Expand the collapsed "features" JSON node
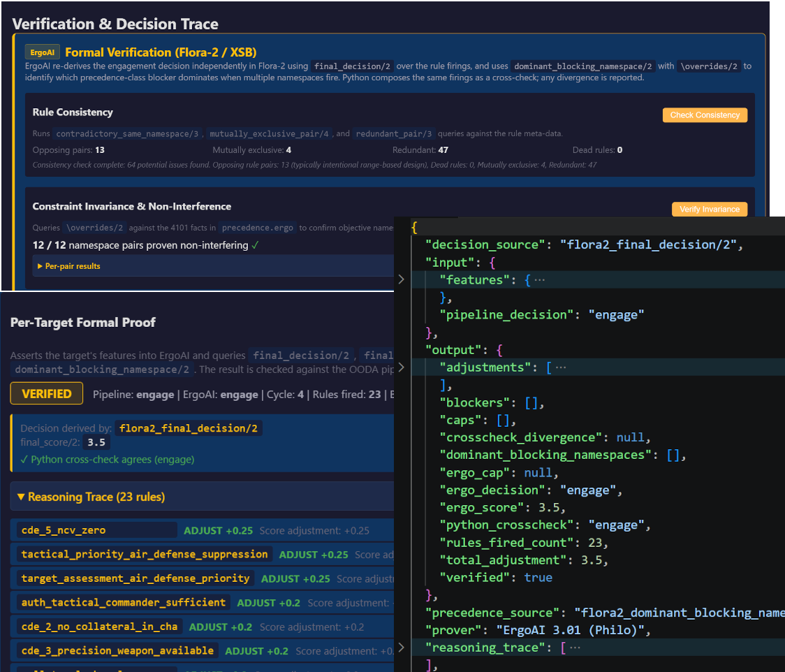785x672 pixels. pos(401,279)
